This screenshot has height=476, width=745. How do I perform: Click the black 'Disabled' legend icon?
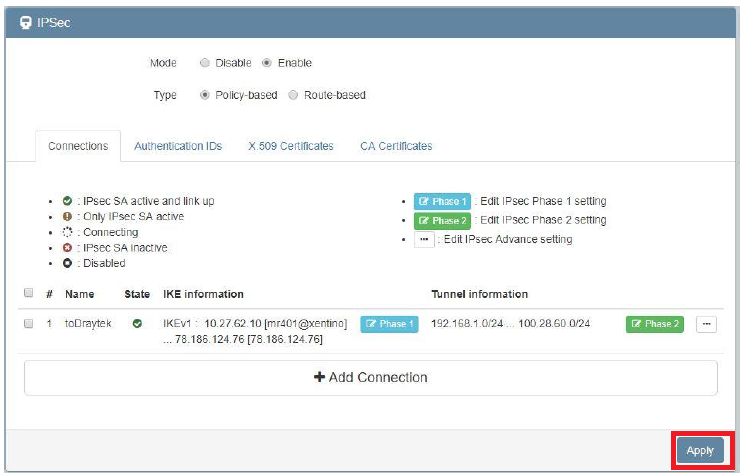67,263
